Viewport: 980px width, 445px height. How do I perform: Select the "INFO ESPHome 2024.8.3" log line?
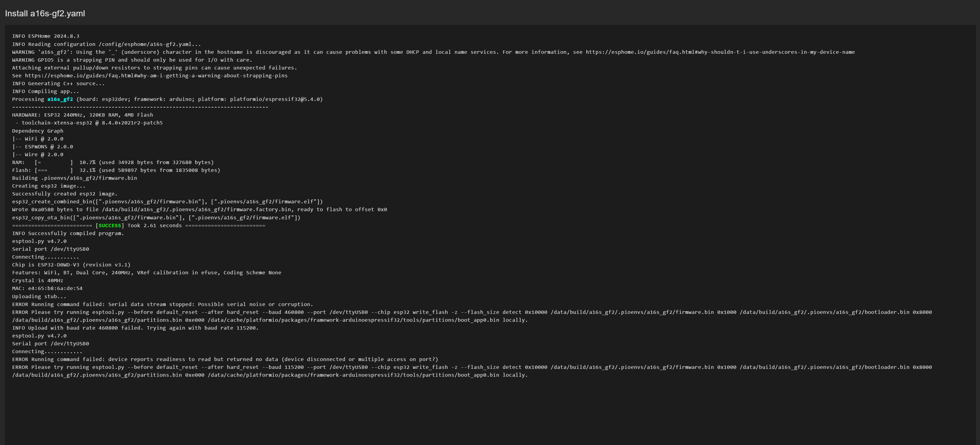click(46, 37)
